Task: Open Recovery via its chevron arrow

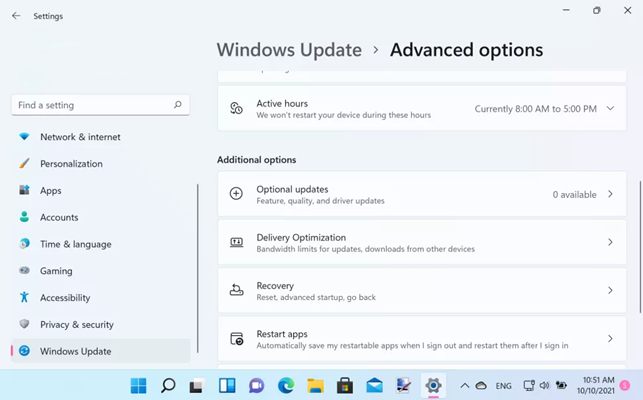Action: coord(610,290)
